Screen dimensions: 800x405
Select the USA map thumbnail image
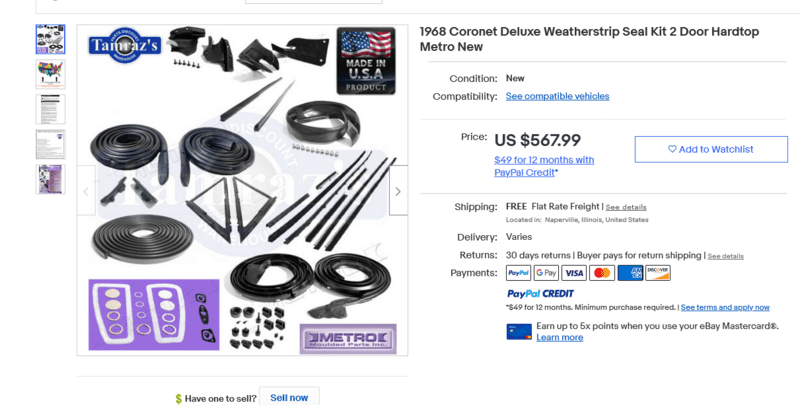[51, 74]
